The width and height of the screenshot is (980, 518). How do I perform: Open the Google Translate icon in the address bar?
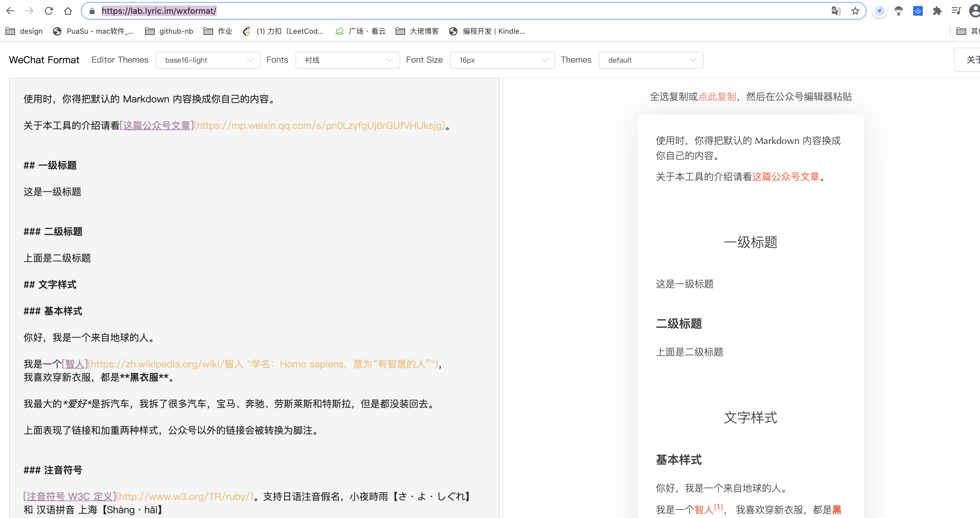(836, 11)
